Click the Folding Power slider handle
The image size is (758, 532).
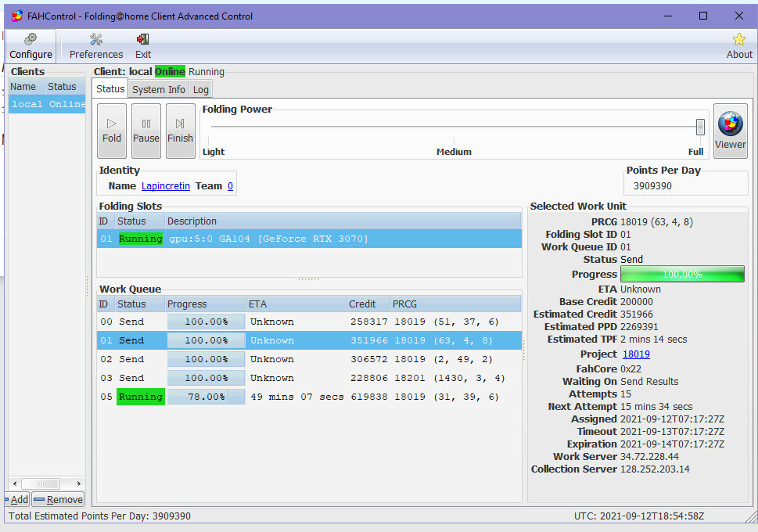[700, 127]
